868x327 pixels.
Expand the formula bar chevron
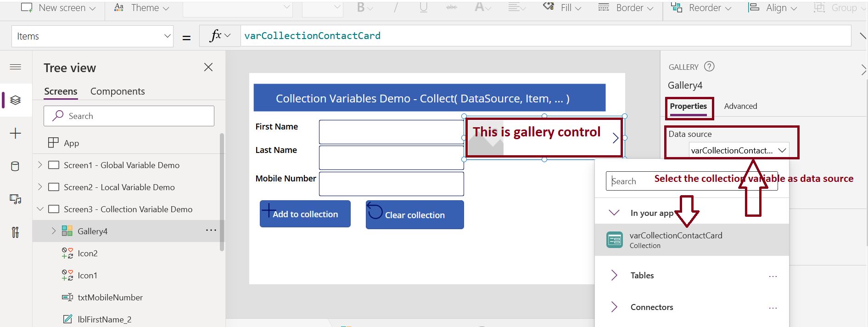[862, 36]
